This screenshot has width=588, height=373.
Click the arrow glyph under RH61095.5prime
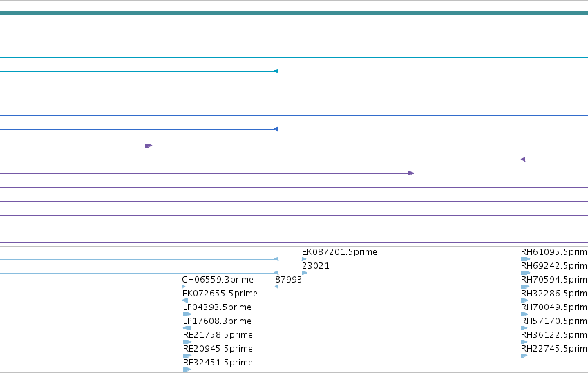525,259
